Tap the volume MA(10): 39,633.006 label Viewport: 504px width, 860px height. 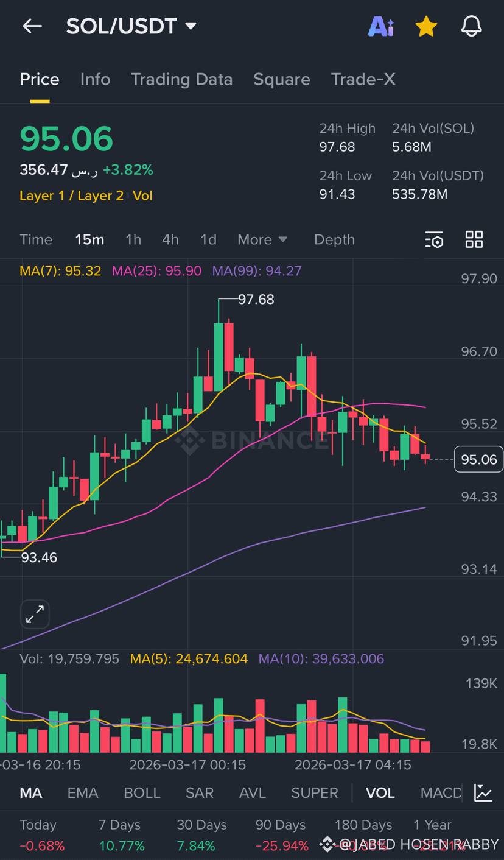321,658
